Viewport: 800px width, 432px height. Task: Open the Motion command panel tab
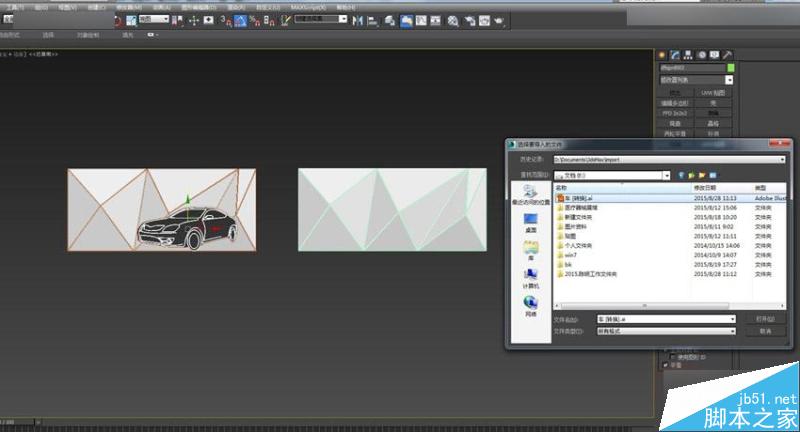(702, 54)
